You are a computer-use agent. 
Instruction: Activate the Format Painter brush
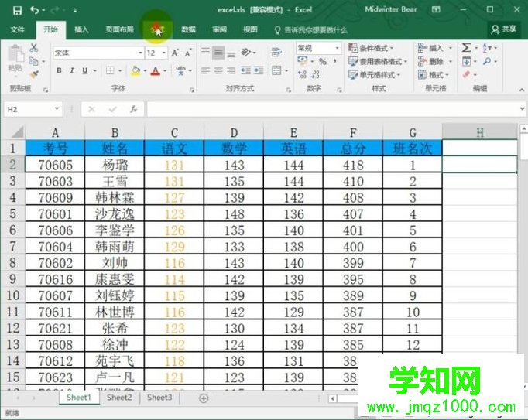(33, 75)
